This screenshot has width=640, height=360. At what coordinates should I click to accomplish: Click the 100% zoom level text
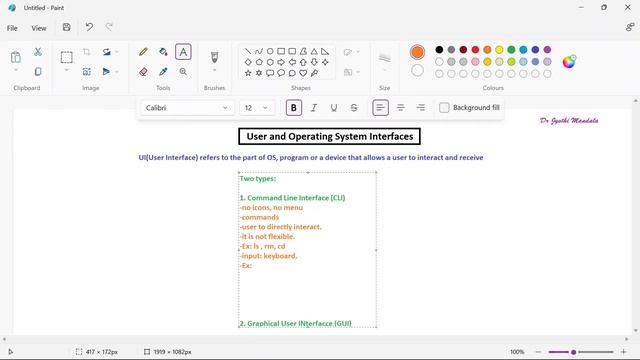point(517,352)
